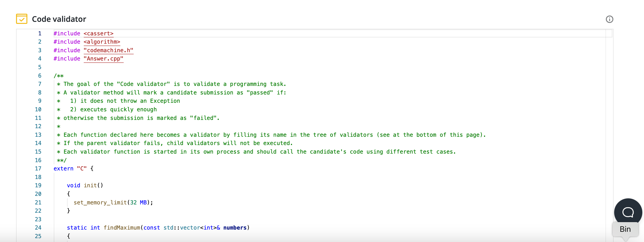Click the init function name
This screenshot has width=644, height=242.
tap(90, 185)
